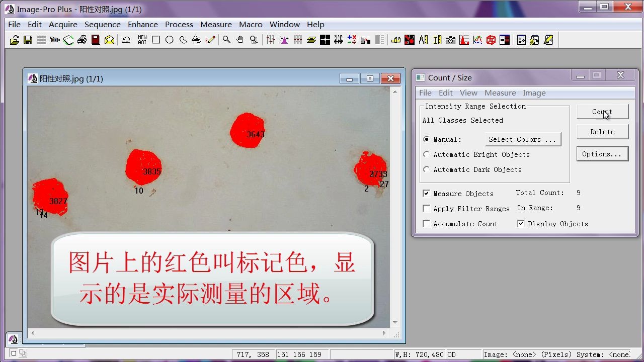Click the Options button in Count/Size
The width and height of the screenshot is (644, 362).
[x=602, y=153]
